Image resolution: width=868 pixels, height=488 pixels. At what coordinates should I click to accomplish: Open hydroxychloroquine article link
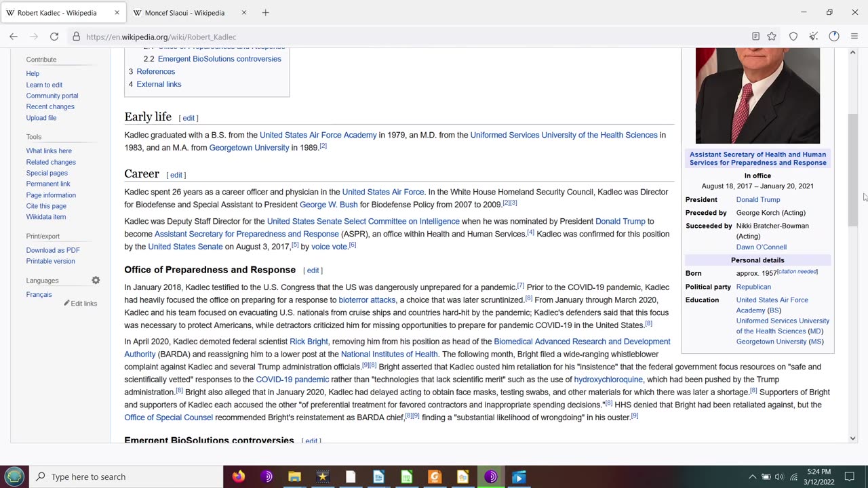pos(608,380)
